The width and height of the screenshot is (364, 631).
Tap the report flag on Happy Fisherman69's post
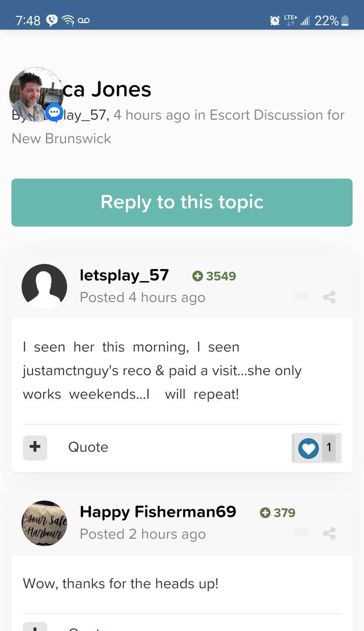coord(301,533)
